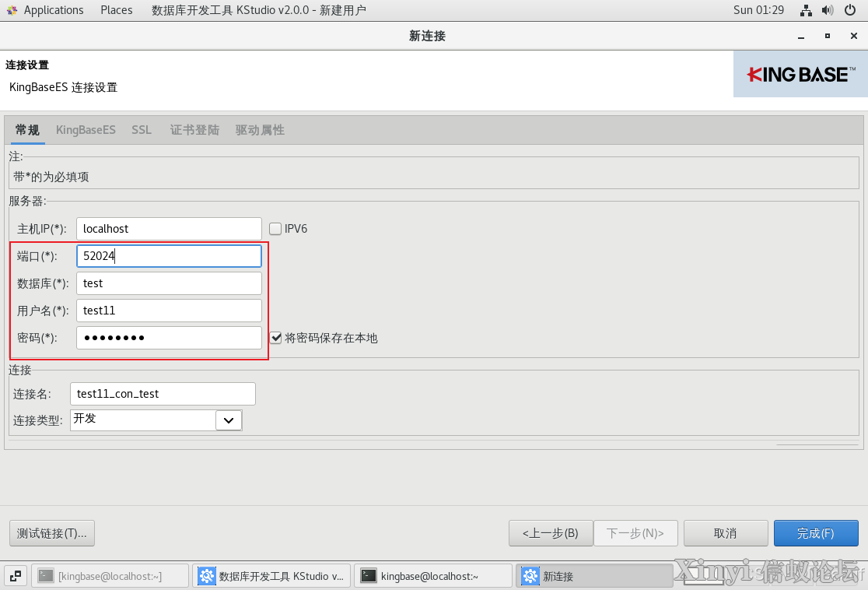The width and height of the screenshot is (868, 590).
Task: Click the clock showing Sun 01:29
Action: click(758, 10)
